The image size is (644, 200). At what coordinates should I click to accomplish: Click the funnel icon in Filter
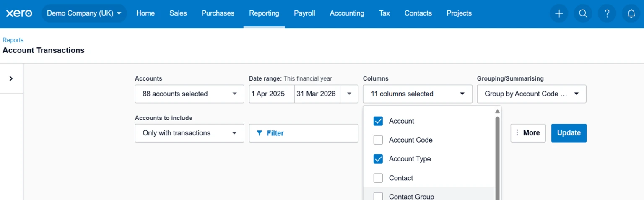point(260,133)
